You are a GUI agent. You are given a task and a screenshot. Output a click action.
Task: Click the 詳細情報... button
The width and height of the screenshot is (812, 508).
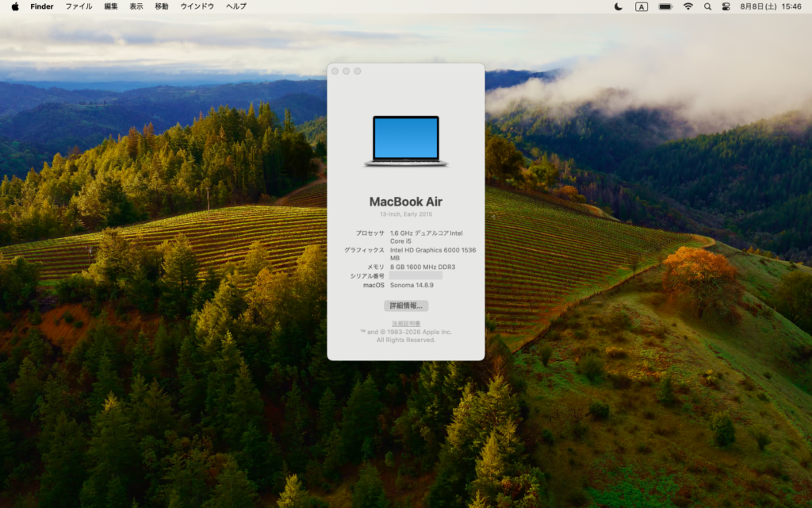point(406,306)
